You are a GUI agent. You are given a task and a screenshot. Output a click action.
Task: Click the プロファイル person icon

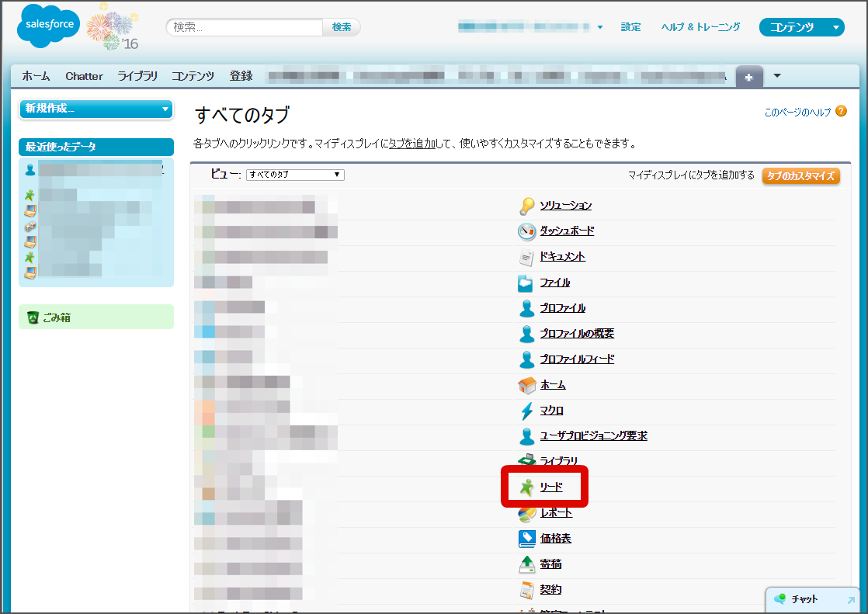[527, 307]
